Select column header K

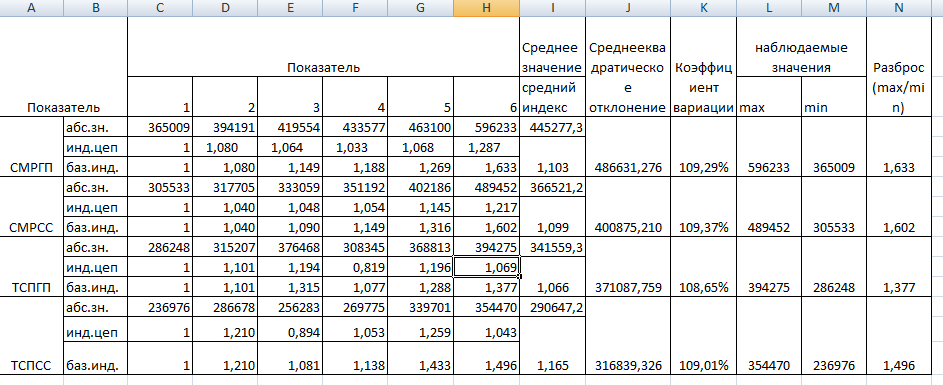click(704, 8)
